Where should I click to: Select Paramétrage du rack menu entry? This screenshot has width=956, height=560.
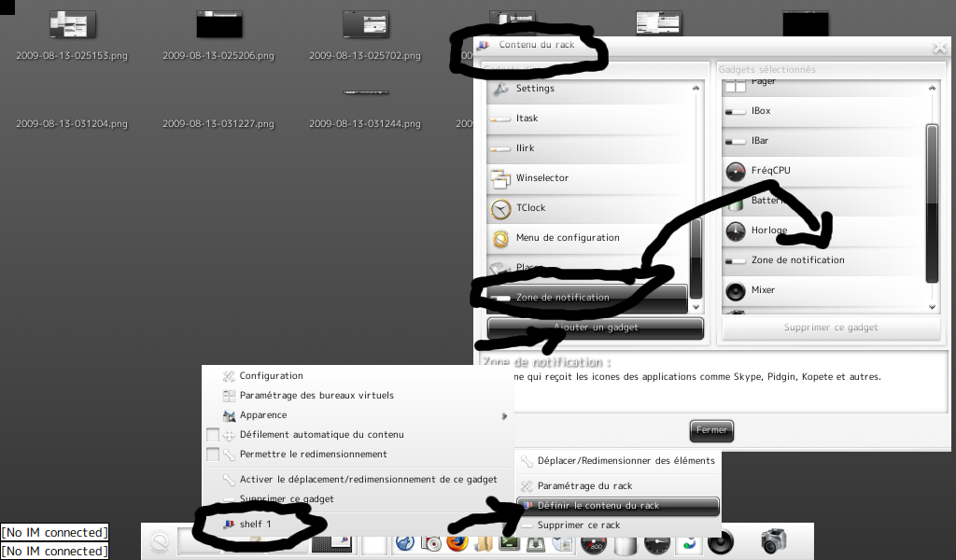click(x=584, y=486)
